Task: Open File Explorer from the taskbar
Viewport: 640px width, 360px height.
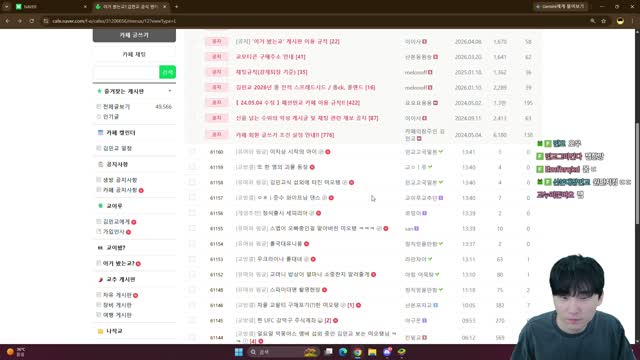Action: [372, 352]
